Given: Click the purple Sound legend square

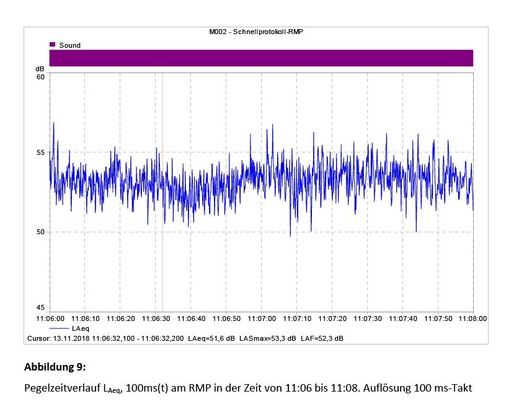Looking at the screenshot, I should 53,45.
